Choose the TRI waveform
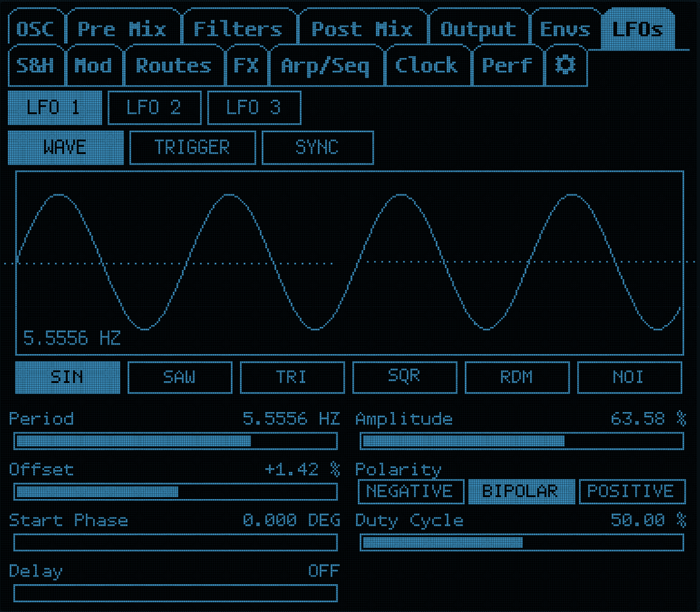The height and width of the screenshot is (612, 700). (292, 378)
